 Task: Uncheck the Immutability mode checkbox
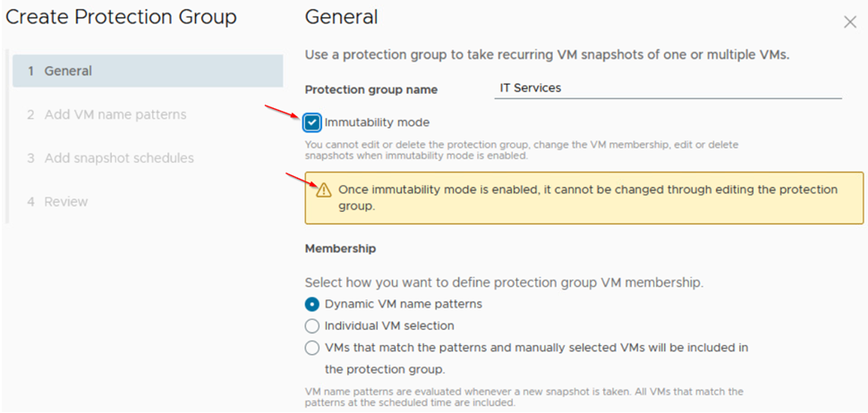click(x=312, y=122)
